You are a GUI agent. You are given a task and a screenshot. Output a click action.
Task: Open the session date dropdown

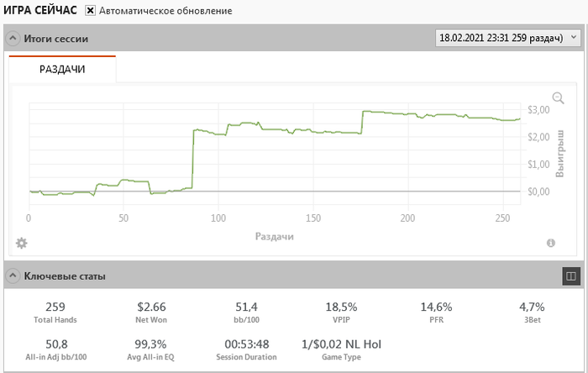507,38
